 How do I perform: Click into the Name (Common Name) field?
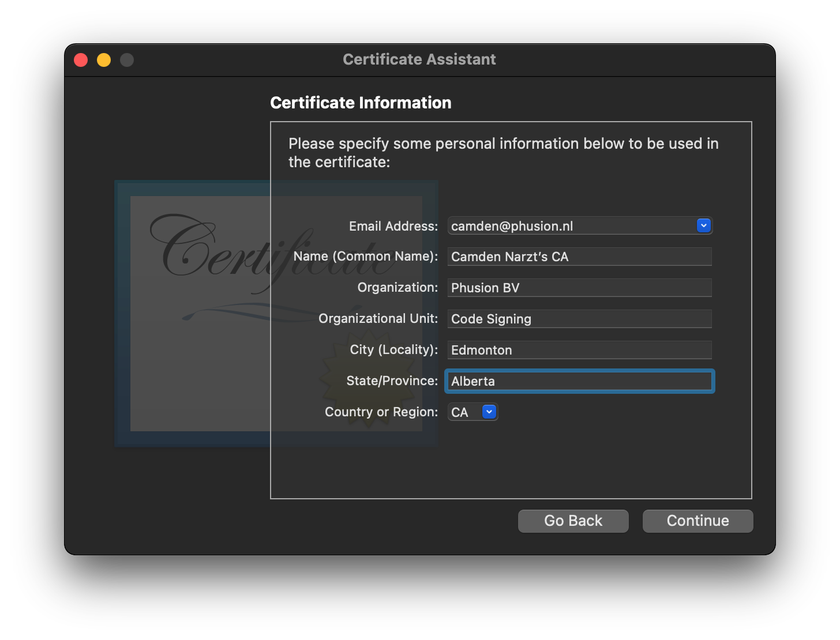pos(579,257)
